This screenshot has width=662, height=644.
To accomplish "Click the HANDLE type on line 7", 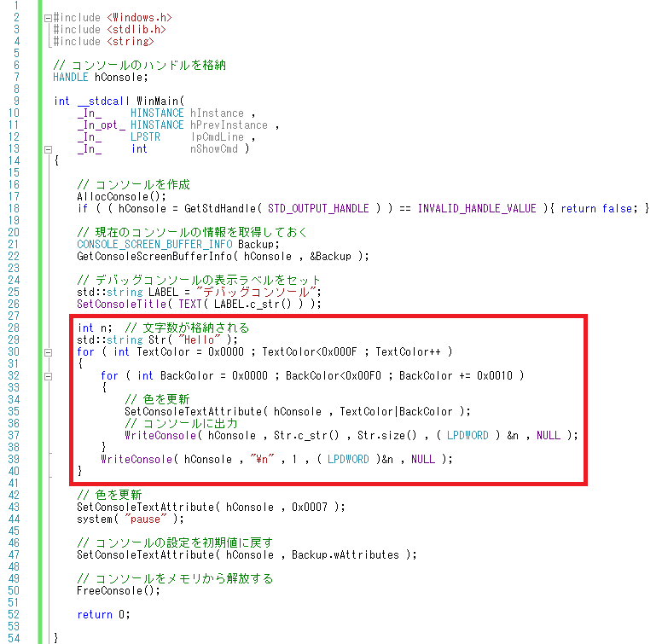I will pyautogui.click(x=71, y=78).
